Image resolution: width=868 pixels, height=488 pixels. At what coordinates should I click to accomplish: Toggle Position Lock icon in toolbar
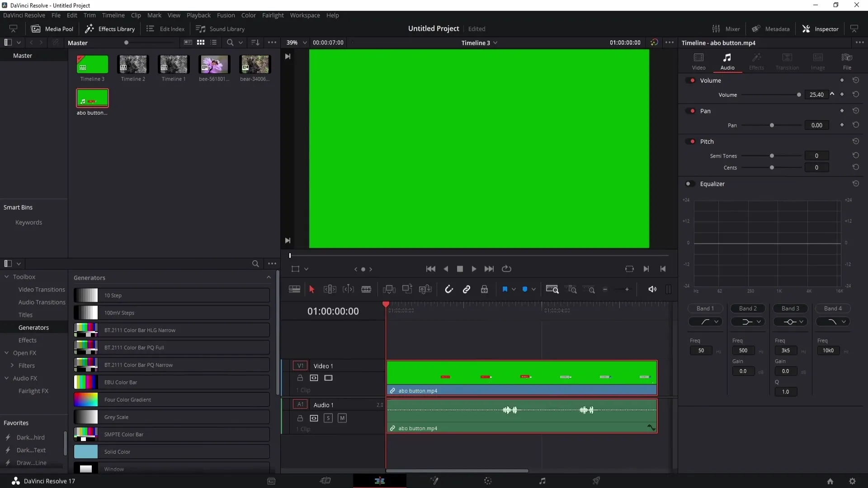click(x=484, y=290)
